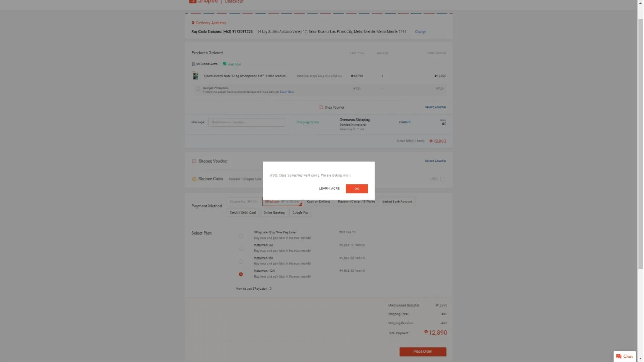Choose Credit / Debit Card payment method
Screen dimensions: 644x362
pos(243,213)
